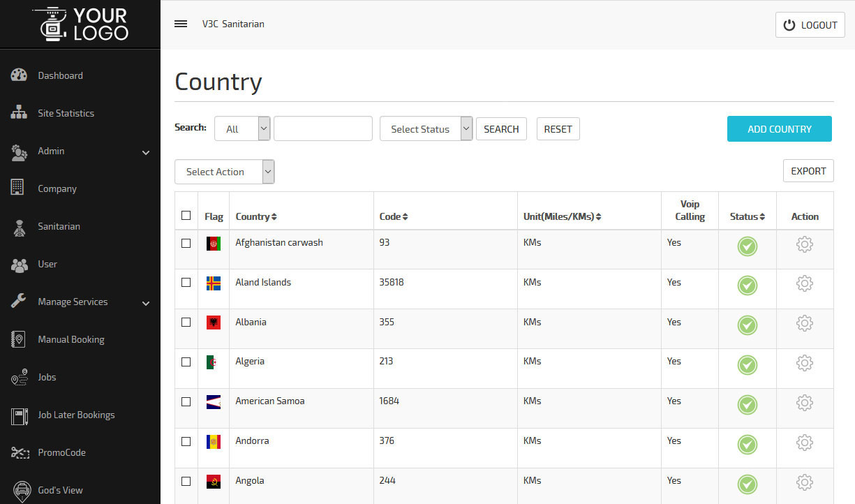Image resolution: width=855 pixels, height=504 pixels.
Task: Check the Afghanistan carwash row checkbox
Action: 186,243
